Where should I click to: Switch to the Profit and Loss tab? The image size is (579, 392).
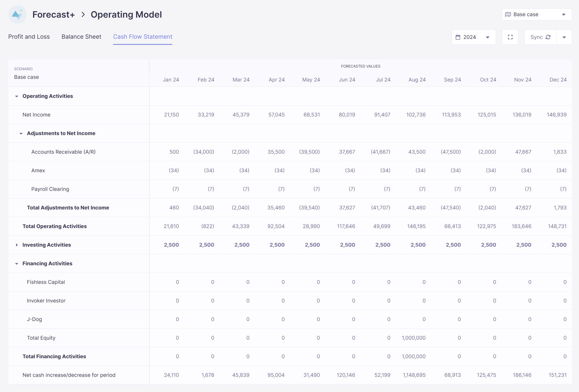pos(29,37)
